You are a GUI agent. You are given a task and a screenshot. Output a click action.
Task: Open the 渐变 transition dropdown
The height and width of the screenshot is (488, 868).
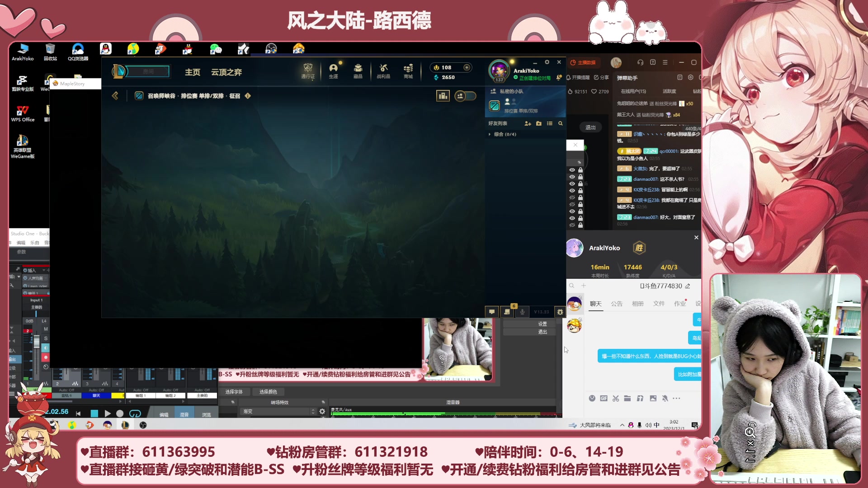[x=278, y=412]
